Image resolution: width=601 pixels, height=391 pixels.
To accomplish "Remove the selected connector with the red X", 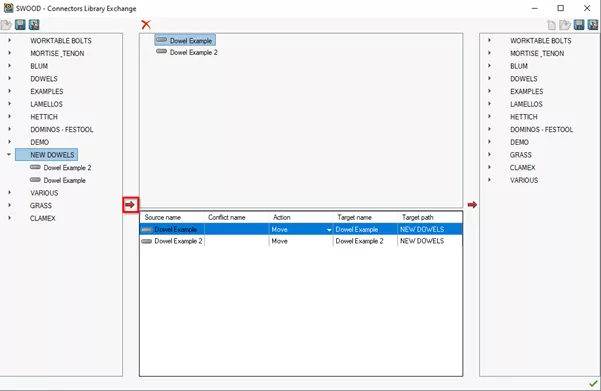I will coord(146,25).
